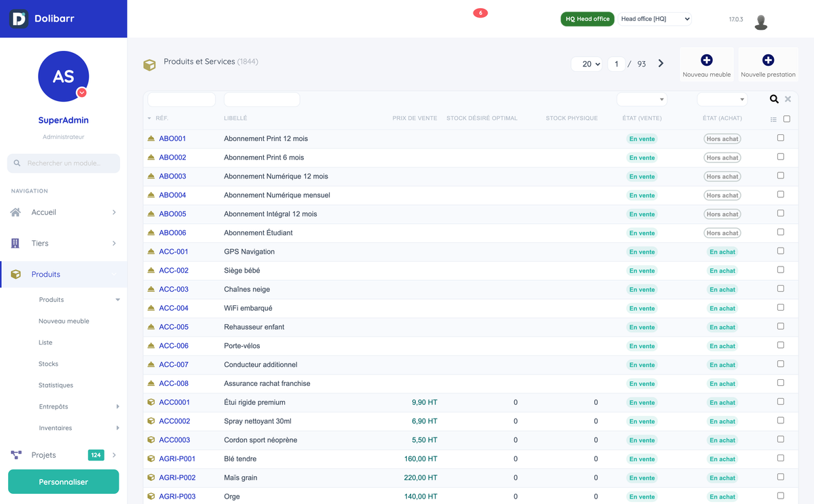Click the service icon beside ACC-001
The height and width of the screenshot is (504, 814).
pos(151,252)
